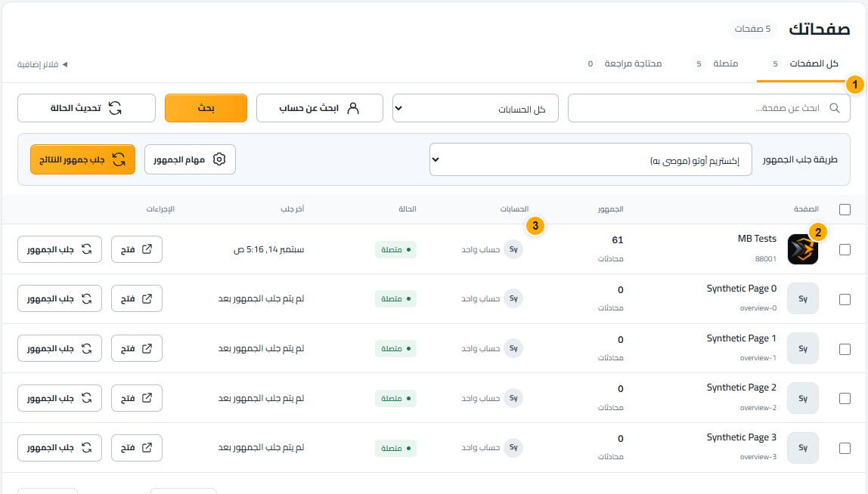Open the كل الحسابات accounts dropdown
The height and width of the screenshot is (494, 868).
(x=476, y=108)
